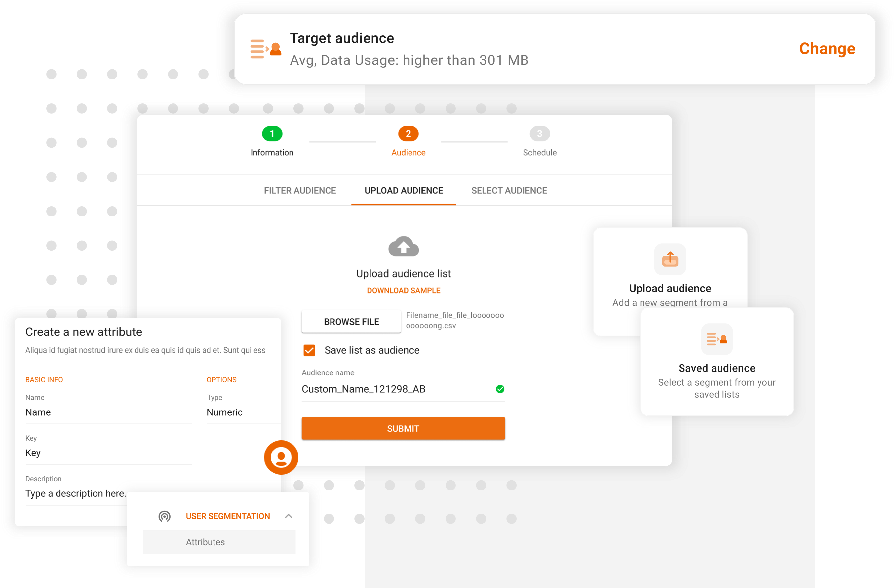Click the attribute Key input field
Image resolution: width=895 pixels, height=588 pixels.
click(x=108, y=453)
